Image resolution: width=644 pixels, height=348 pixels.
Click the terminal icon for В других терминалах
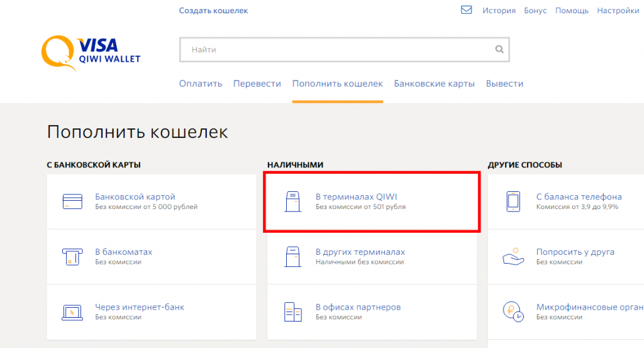pos(293,257)
